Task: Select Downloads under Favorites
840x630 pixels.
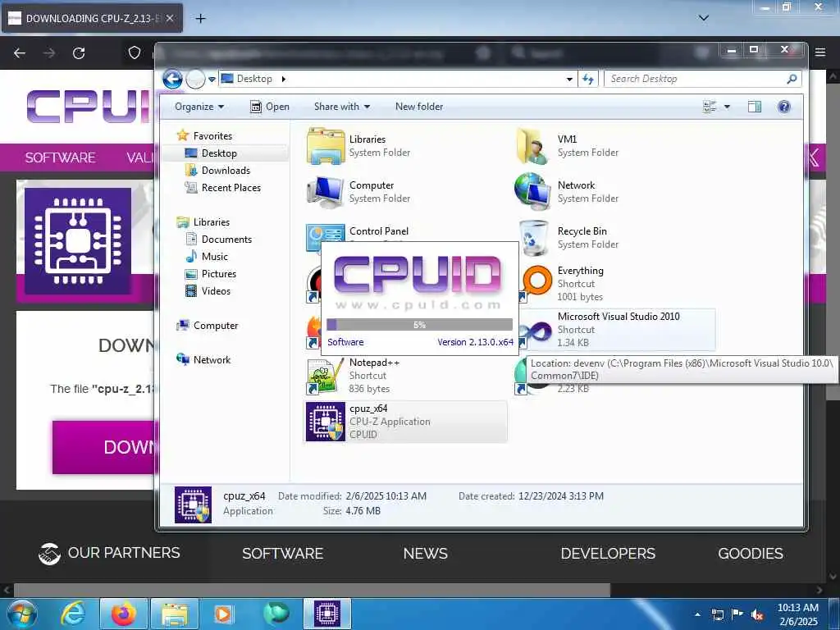Action: [226, 171]
